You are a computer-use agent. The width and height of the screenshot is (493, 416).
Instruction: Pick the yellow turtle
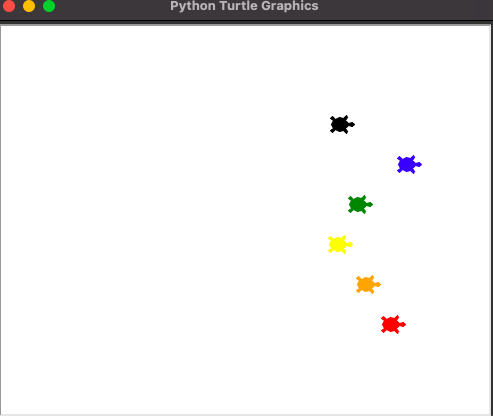click(340, 245)
